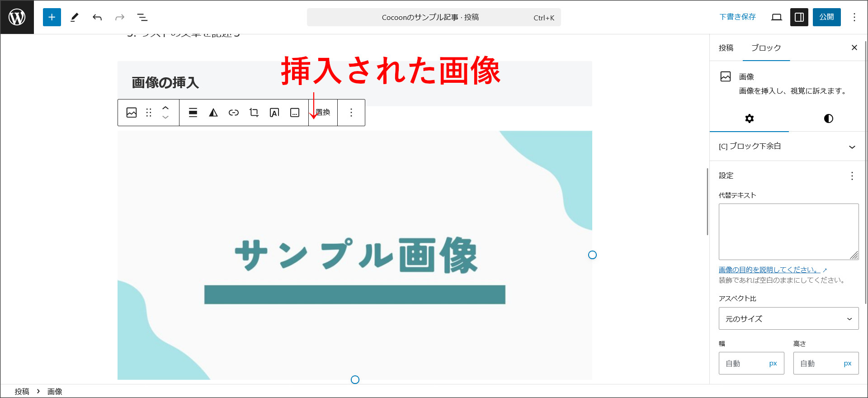Close the settings sidebar with X

pos(854,47)
